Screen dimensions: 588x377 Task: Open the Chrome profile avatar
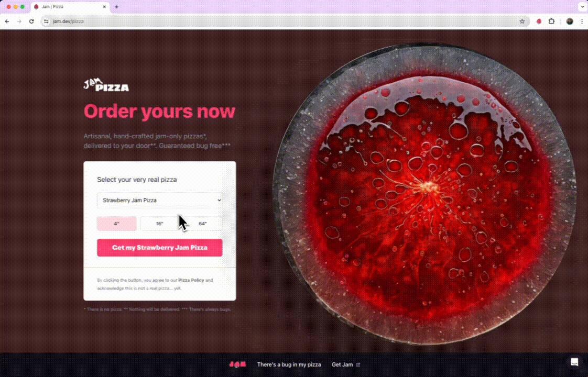[x=570, y=21]
